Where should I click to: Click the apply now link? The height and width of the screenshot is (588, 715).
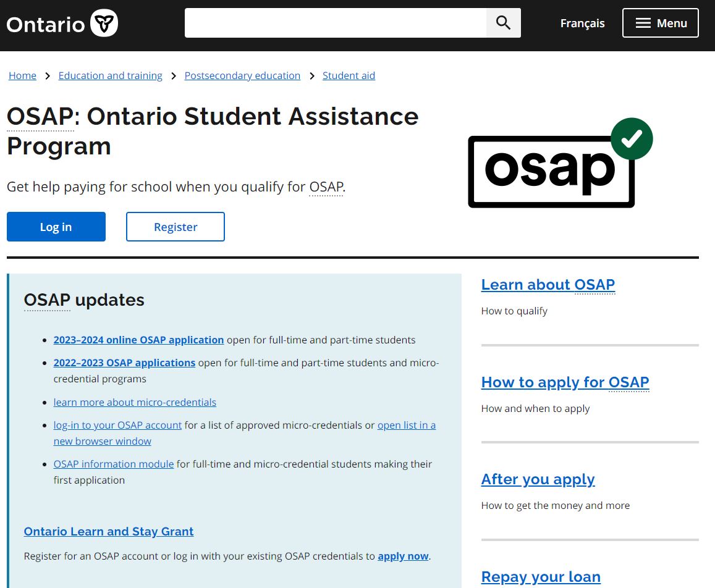pos(403,556)
